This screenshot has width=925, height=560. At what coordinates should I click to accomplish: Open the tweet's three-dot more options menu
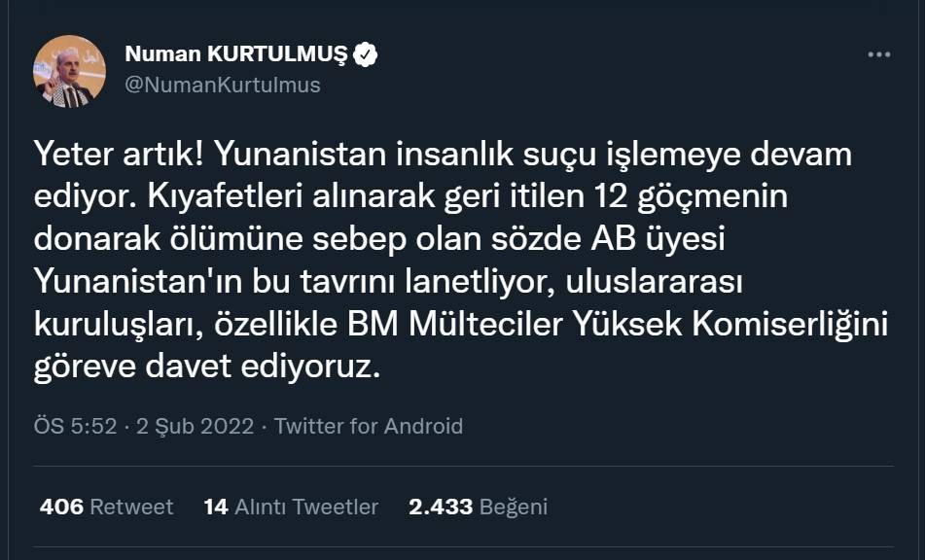(x=878, y=55)
